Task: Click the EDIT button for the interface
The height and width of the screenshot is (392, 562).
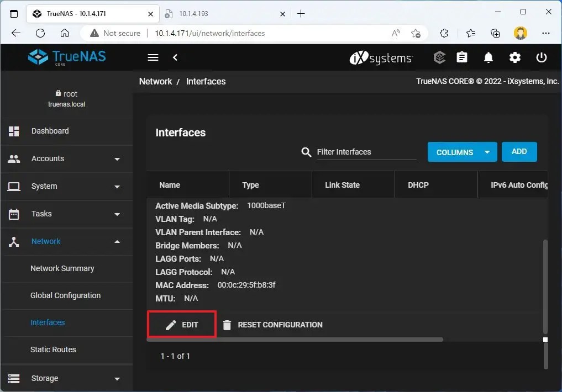Action: (181, 325)
